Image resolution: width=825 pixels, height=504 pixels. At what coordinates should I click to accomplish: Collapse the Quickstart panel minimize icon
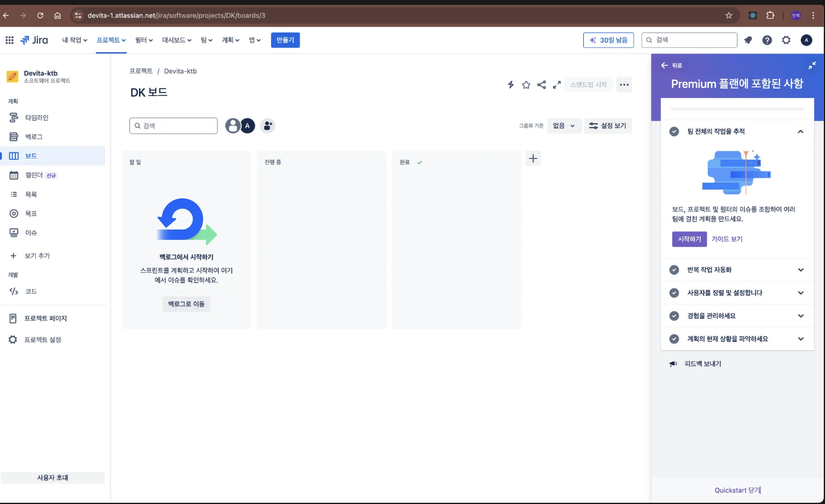coord(812,65)
